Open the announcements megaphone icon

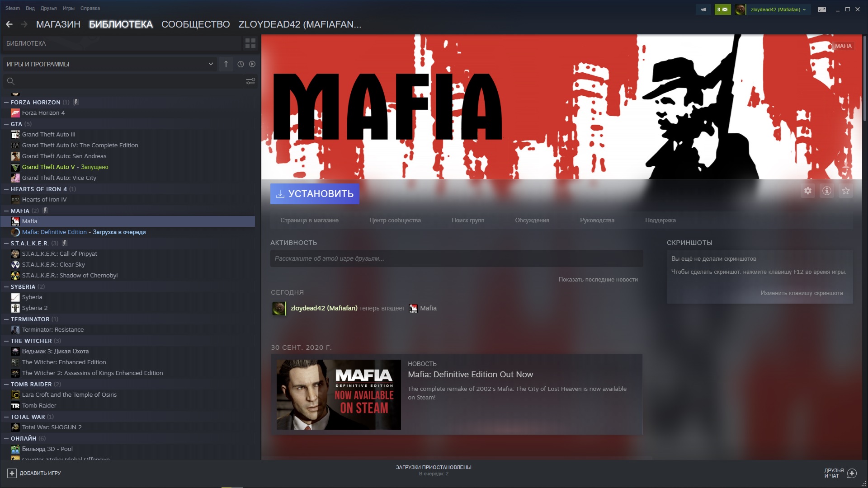click(x=703, y=9)
